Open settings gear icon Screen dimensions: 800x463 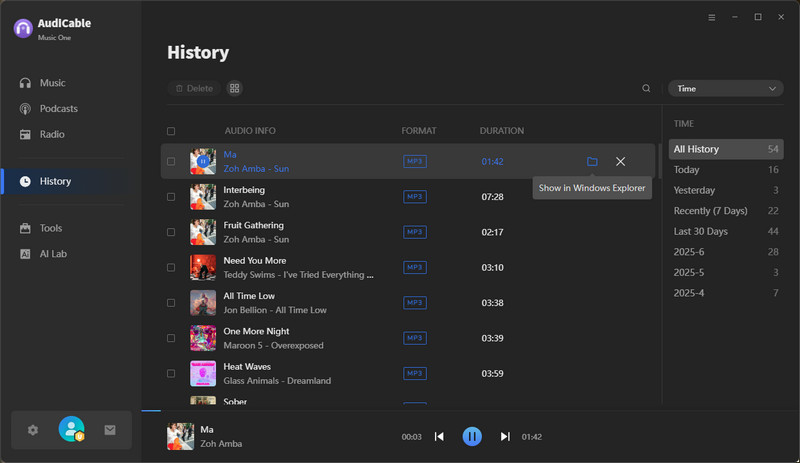pyautogui.click(x=33, y=430)
